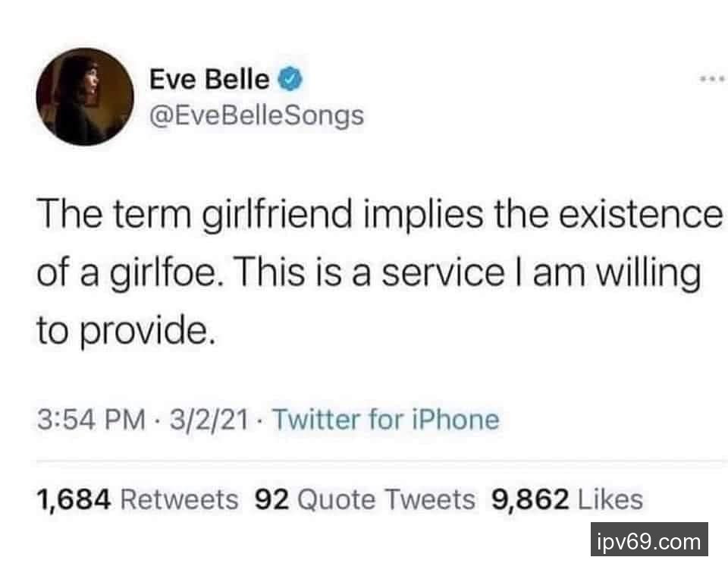Show the 9,862 Likes list
The image size is (728, 576).
pyautogui.click(x=567, y=499)
